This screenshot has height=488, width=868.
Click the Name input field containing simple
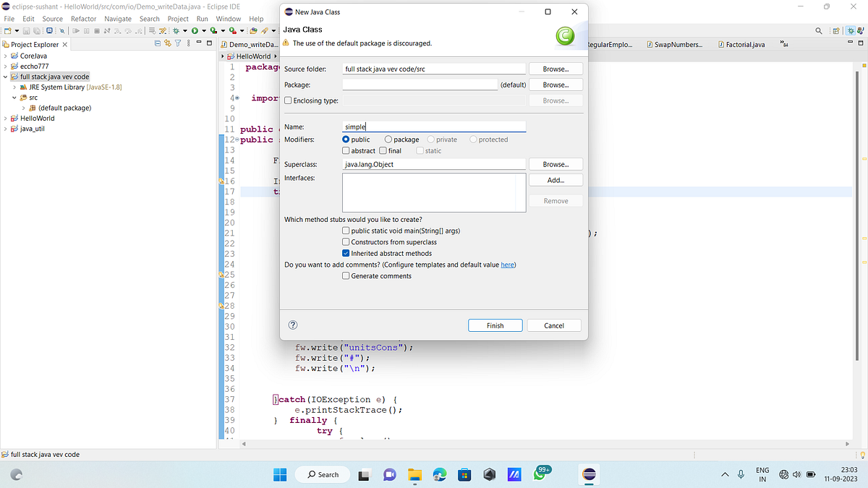coord(434,127)
